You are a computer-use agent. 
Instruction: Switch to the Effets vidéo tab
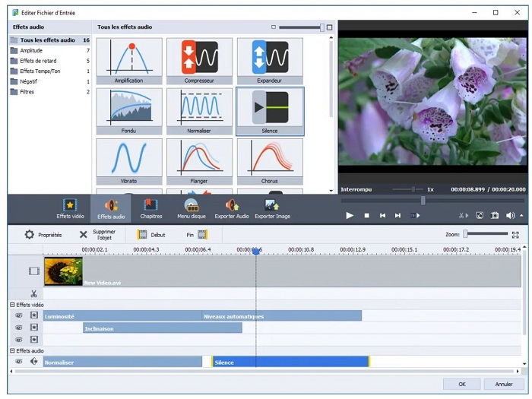[x=70, y=208]
